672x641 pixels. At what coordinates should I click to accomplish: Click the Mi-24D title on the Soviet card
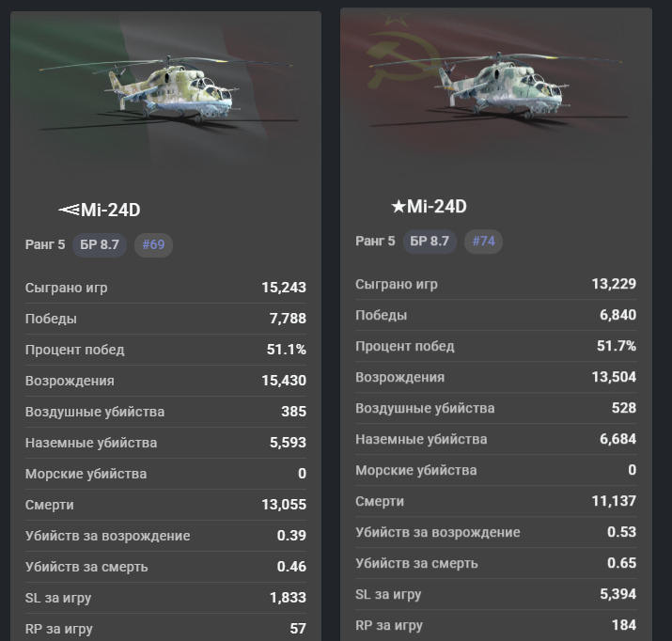coord(437,207)
